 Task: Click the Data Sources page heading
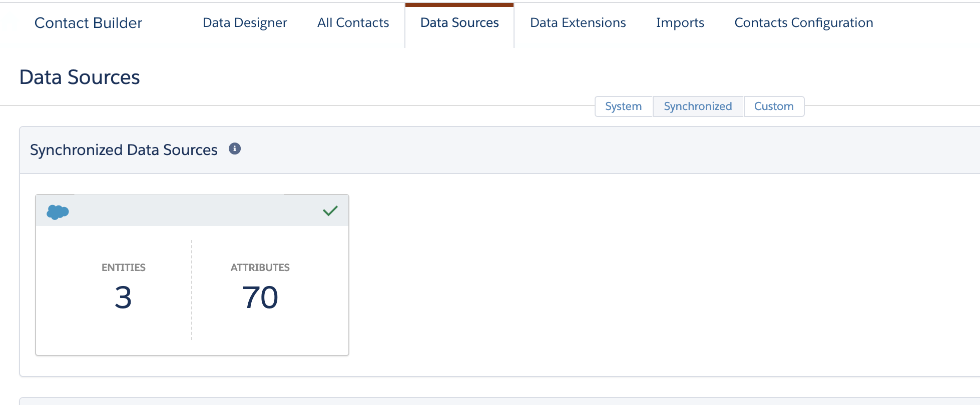[x=80, y=77]
